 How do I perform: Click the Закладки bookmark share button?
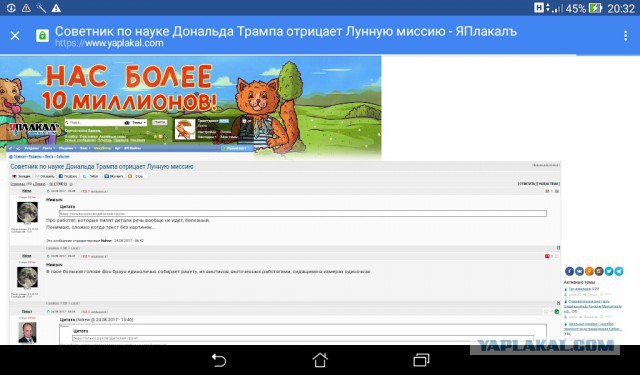[21, 176]
